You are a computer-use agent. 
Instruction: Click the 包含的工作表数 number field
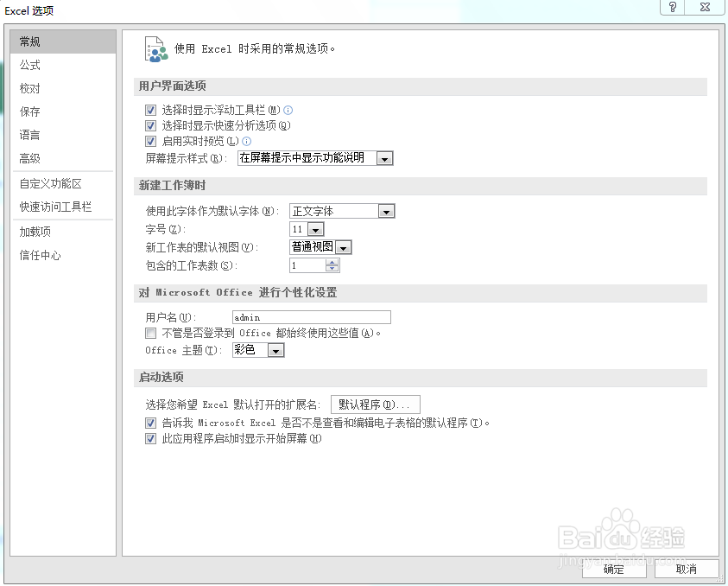click(x=307, y=266)
